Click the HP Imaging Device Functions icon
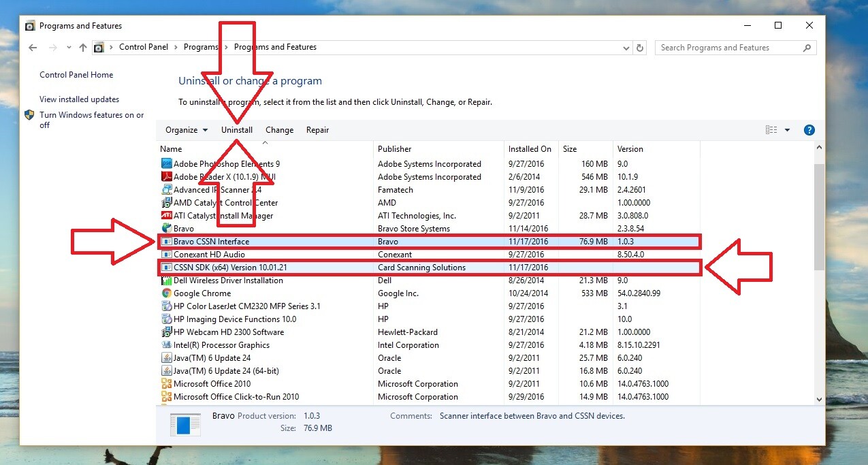This screenshot has width=868, height=465. point(166,319)
